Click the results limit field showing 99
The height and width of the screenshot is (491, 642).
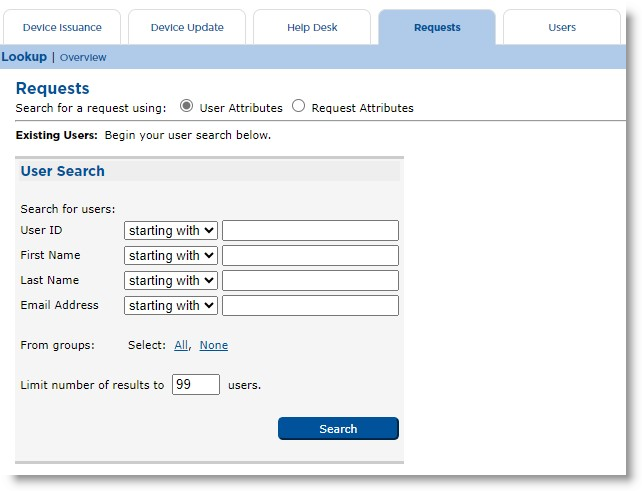click(196, 385)
